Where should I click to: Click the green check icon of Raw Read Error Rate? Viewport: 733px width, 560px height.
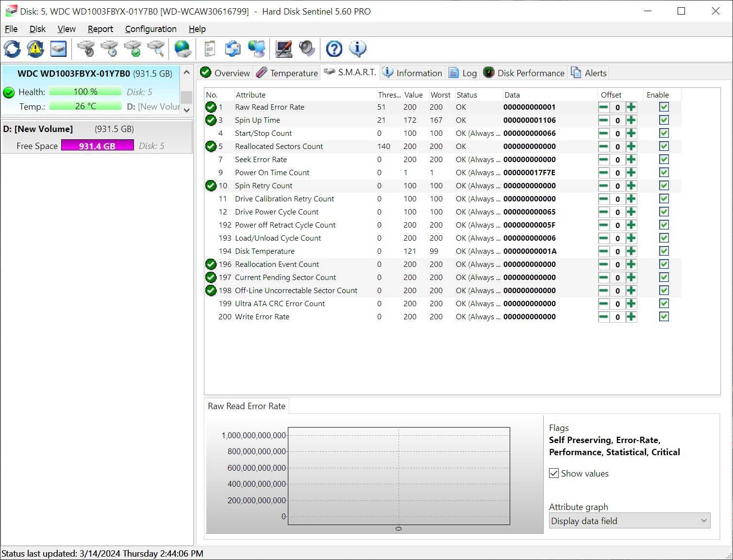click(211, 107)
